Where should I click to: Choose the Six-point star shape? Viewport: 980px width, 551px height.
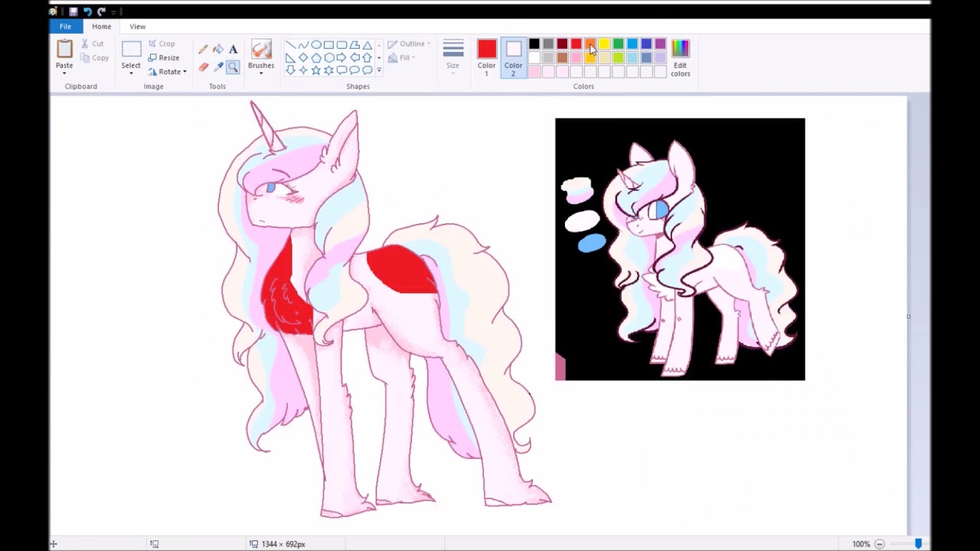(x=329, y=70)
